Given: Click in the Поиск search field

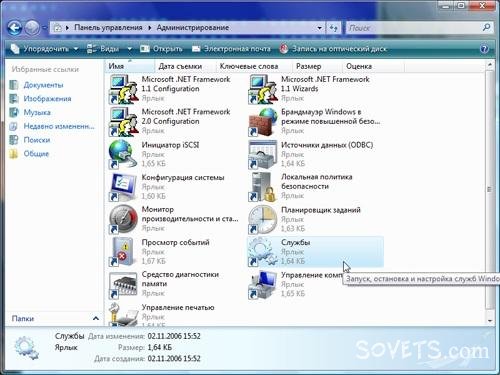Looking at the screenshot, I should (x=413, y=28).
